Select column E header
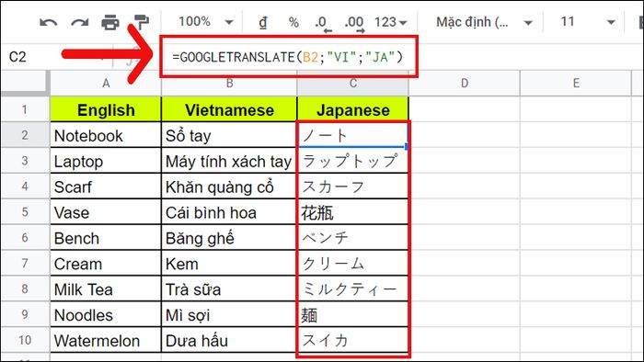 576,84
